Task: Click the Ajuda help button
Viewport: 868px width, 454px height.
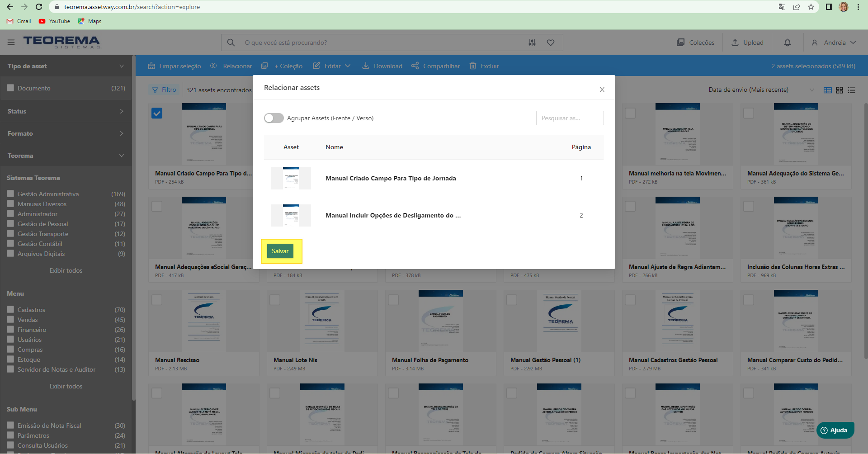Action: (835, 430)
